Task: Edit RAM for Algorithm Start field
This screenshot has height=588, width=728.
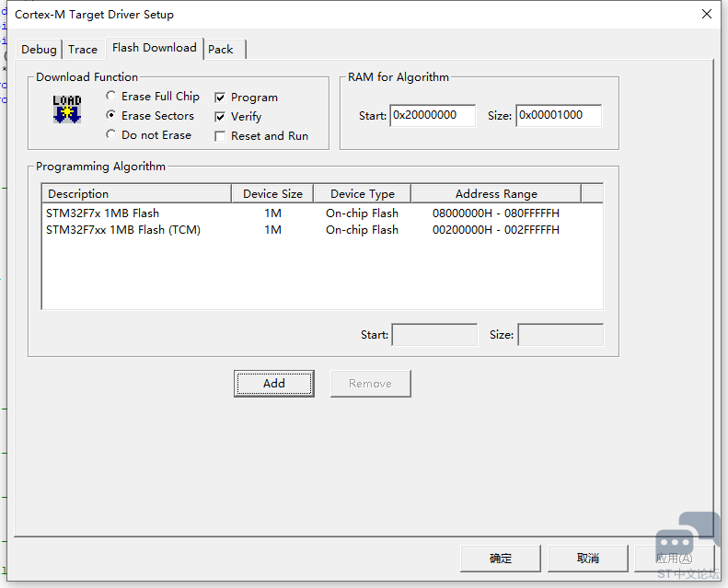Action: tap(433, 115)
